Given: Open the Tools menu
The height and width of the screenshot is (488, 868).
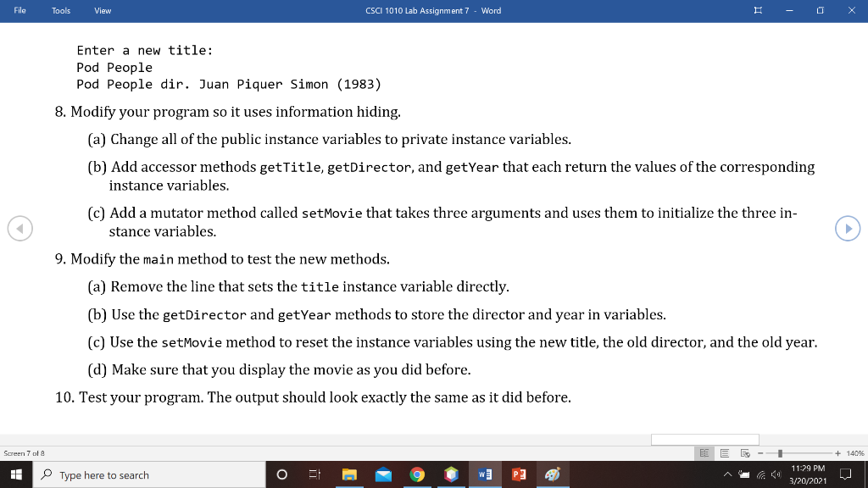Looking at the screenshot, I should point(60,10).
